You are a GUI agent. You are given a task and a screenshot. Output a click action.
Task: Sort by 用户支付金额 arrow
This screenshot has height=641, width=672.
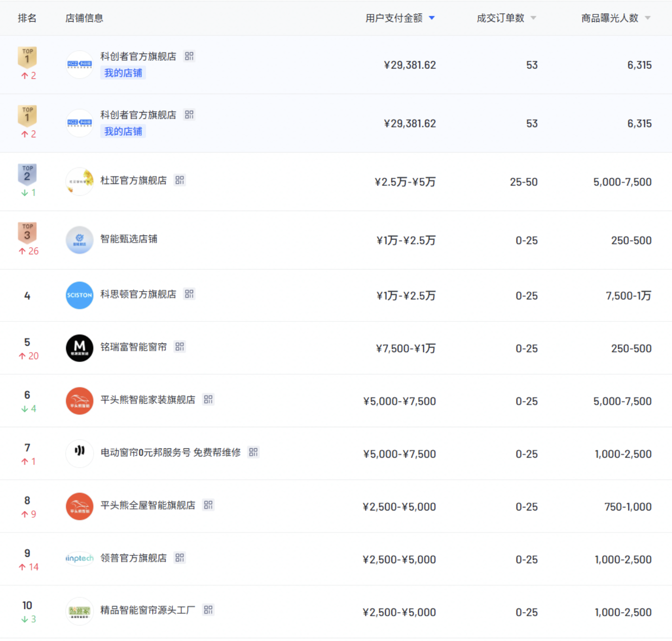(432, 18)
